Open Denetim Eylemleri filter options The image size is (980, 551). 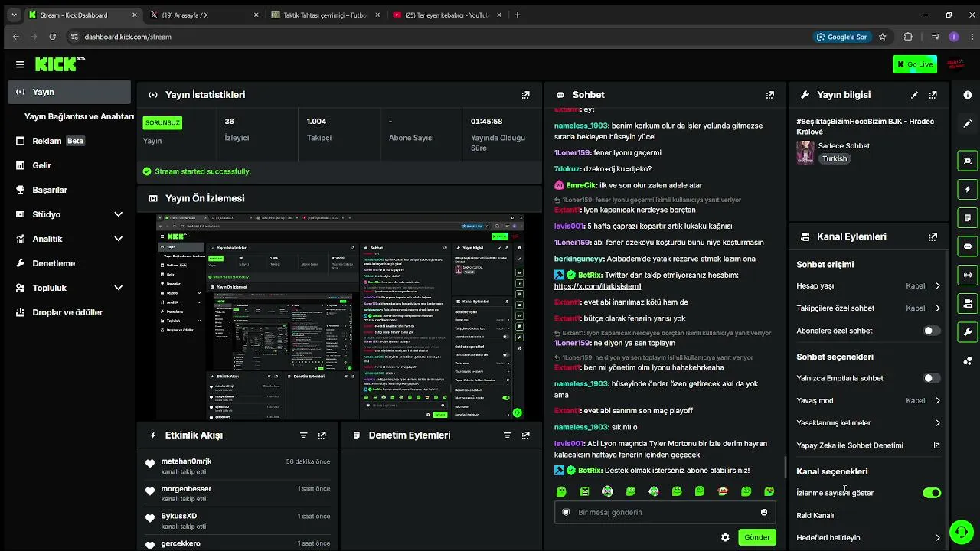click(507, 435)
